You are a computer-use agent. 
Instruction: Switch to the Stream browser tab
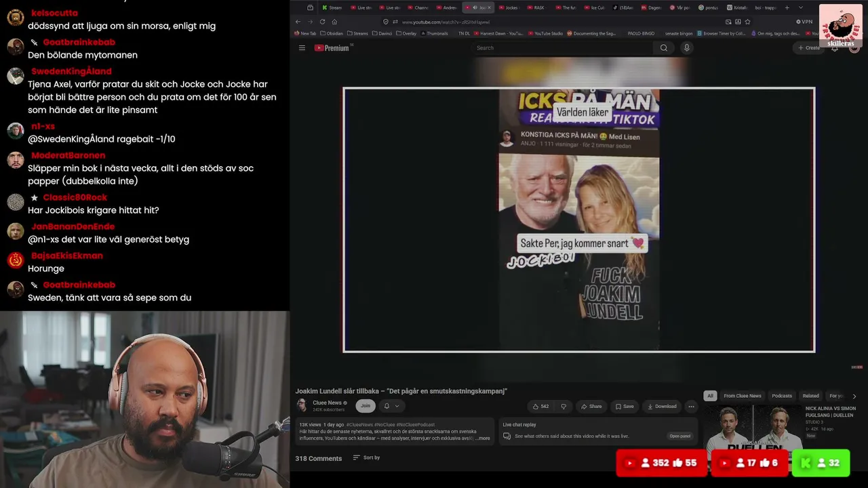[332, 7]
